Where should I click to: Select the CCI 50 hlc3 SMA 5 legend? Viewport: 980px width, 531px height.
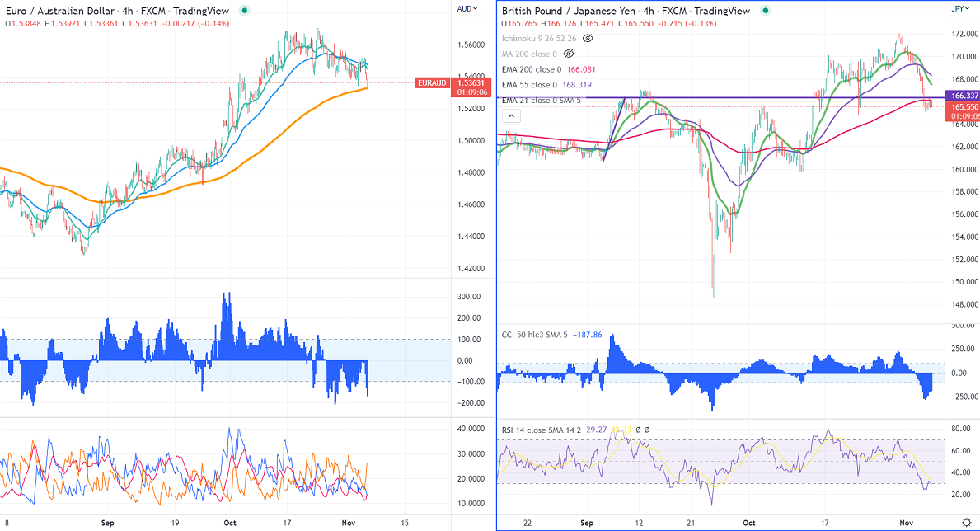(534, 336)
